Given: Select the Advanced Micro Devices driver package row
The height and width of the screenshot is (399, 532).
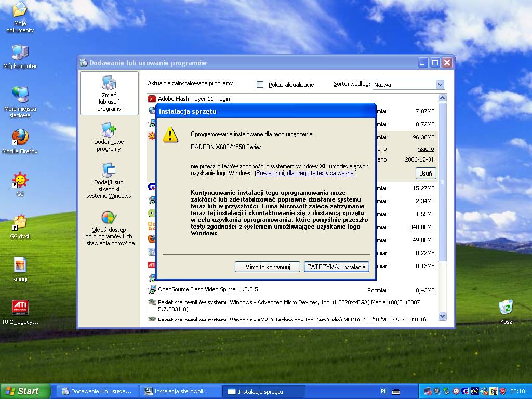Looking at the screenshot, I should pyautogui.click(x=292, y=305).
